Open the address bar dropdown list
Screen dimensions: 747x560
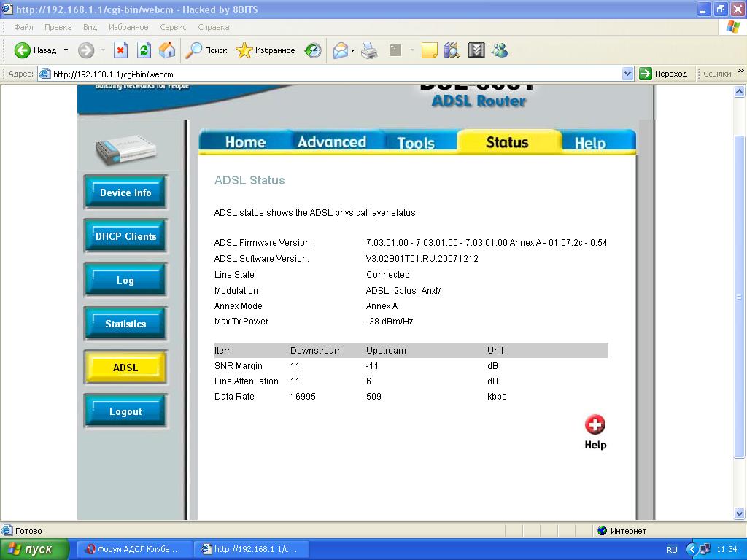(627, 74)
